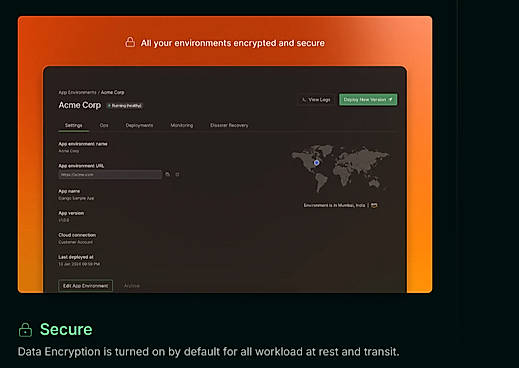
Task: Click the Archive button
Action: point(132,286)
